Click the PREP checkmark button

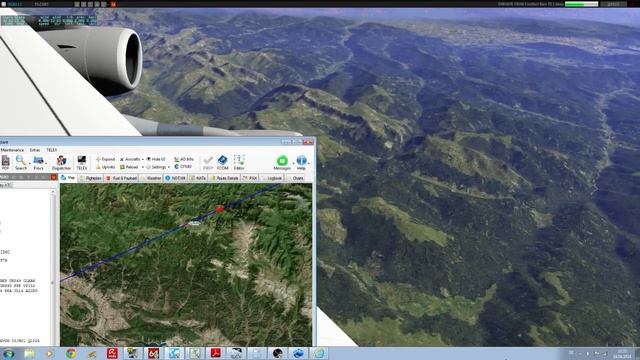[208, 162]
